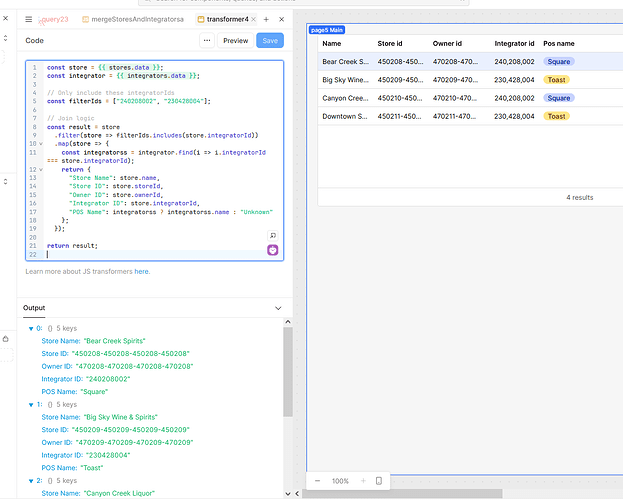The image size is (623, 500).
Task: Click the output panel vertical scrollbar thumb
Action: tap(288, 372)
